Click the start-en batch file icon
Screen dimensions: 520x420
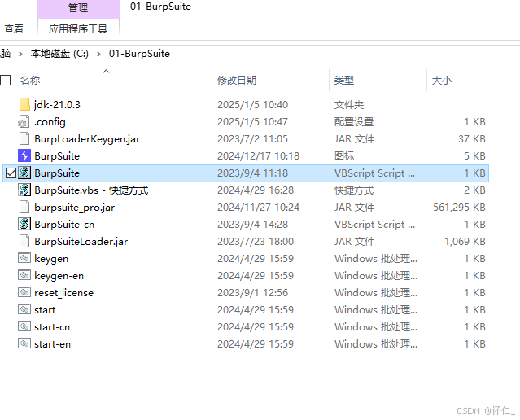click(x=24, y=343)
